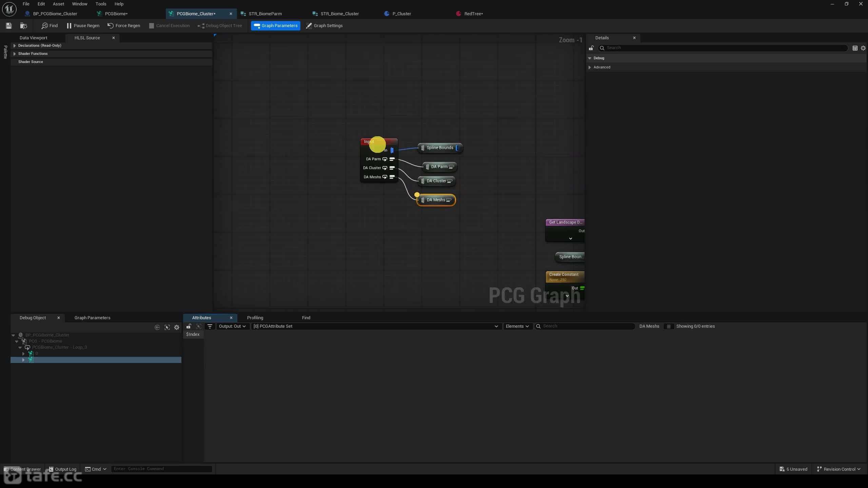Toggle the Graph Parameters button
This screenshot has height=488, width=868.
pyautogui.click(x=276, y=25)
